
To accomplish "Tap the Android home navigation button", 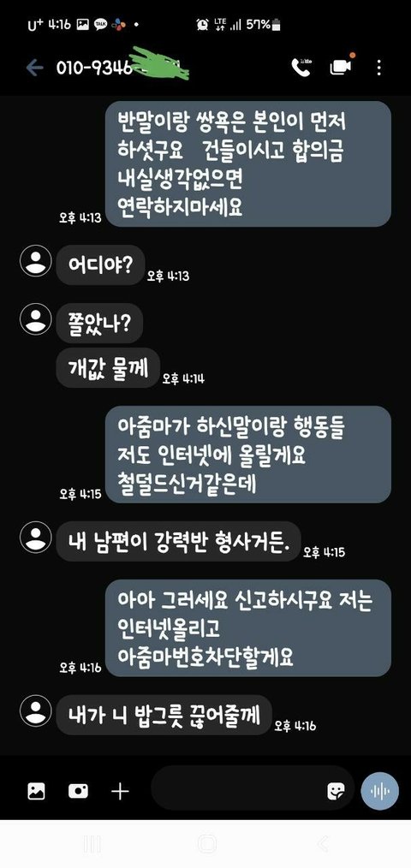I will 206,844.
